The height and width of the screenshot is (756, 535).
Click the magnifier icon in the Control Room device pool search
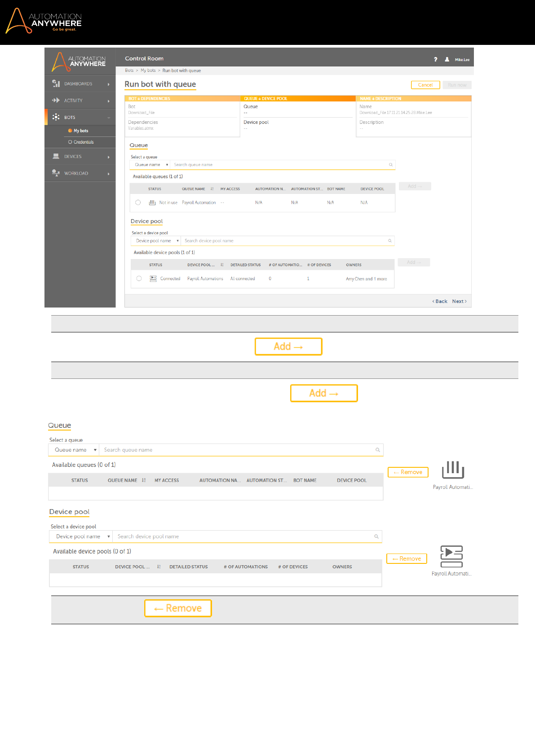pyautogui.click(x=390, y=241)
